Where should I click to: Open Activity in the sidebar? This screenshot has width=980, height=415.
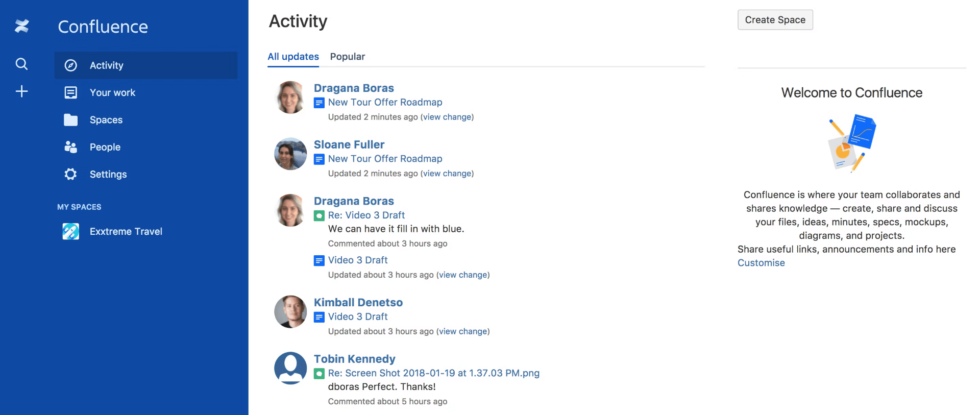(146, 65)
